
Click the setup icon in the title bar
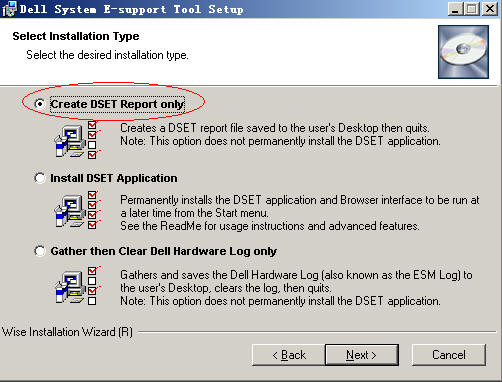click(9, 9)
